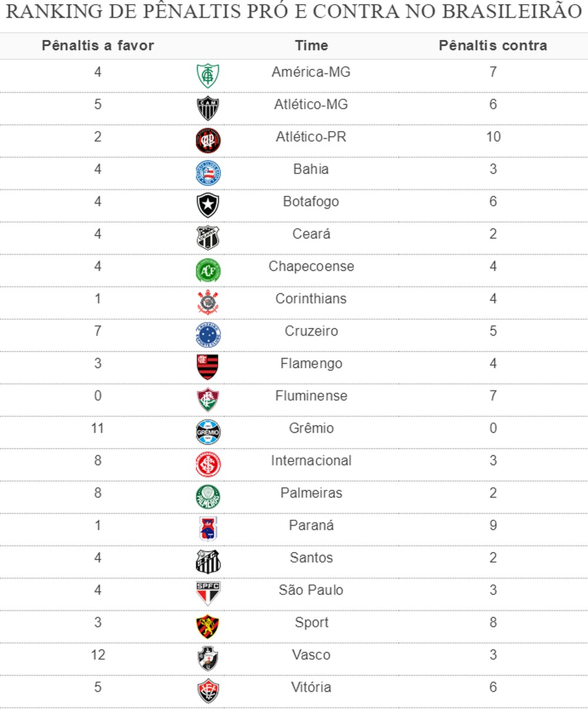
Task: Click the Fluminense team name
Action: click(x=311, y=396)
